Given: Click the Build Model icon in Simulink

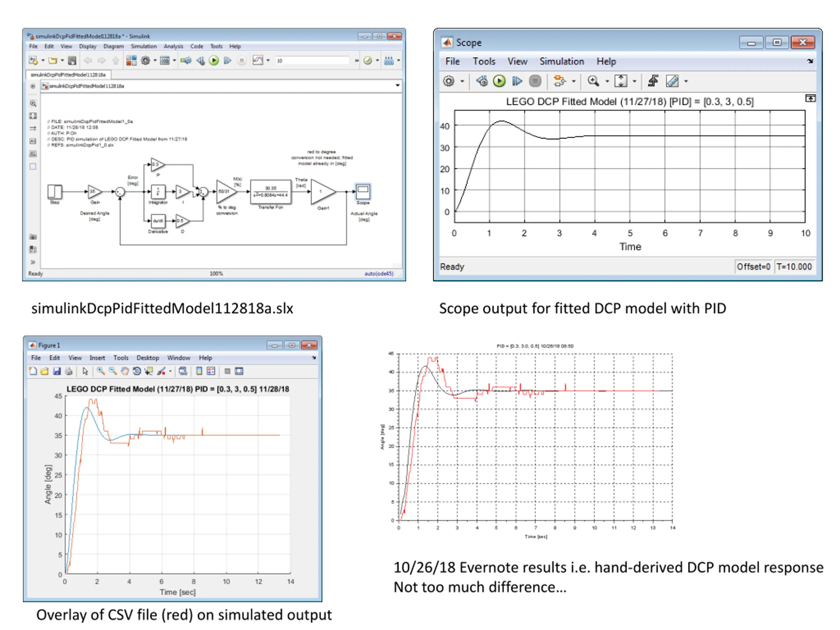Looking at the screenshot, I should click(x=389, y=60).
